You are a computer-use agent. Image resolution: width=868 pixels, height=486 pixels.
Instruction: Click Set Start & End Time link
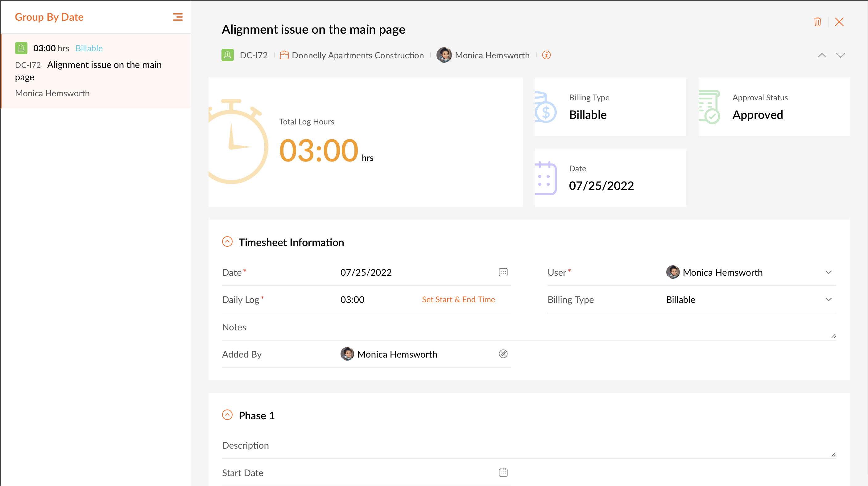[458, 300]
